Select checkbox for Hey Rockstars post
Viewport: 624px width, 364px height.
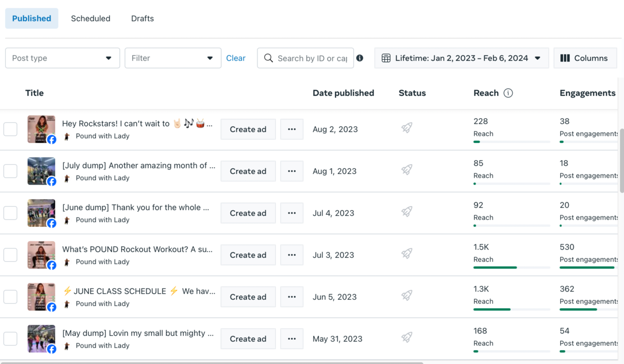click(10, 129)
